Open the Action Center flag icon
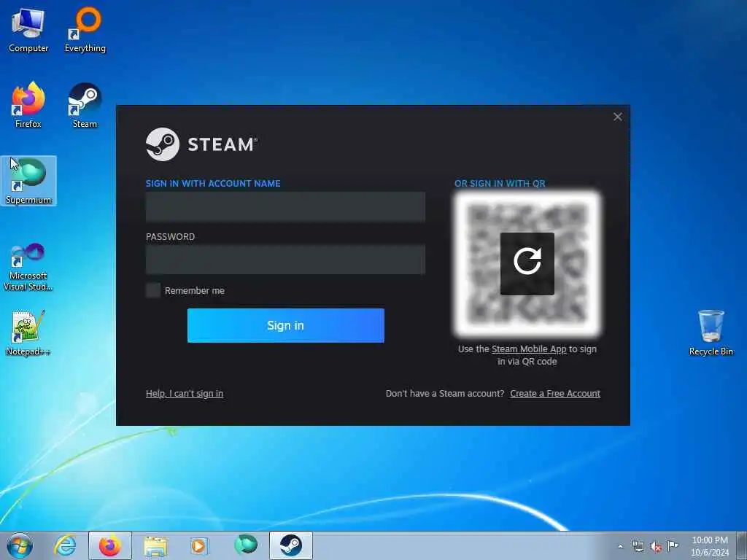 pyautogui.click(x=673, y=545)
